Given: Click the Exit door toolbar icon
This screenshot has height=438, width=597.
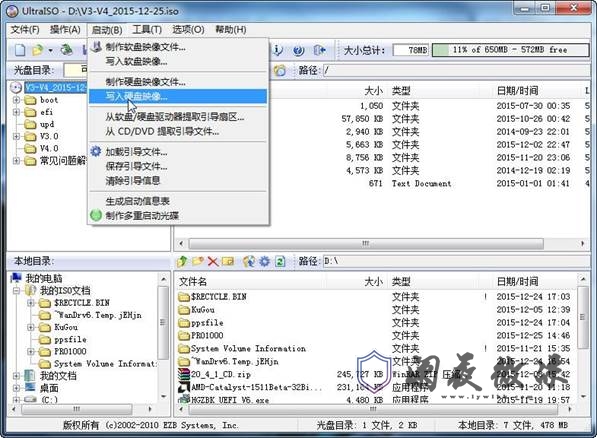Looking at the screenshot, I should (319, 50).
